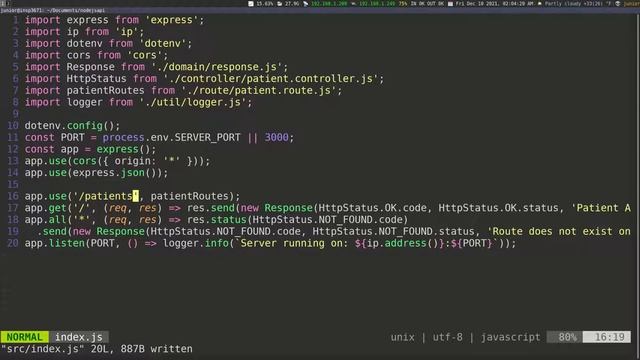The height and width of the screenshot is (360, 640).
Task: Click the 3000 number literal on line 11
Action: click(x=276, y=138)
